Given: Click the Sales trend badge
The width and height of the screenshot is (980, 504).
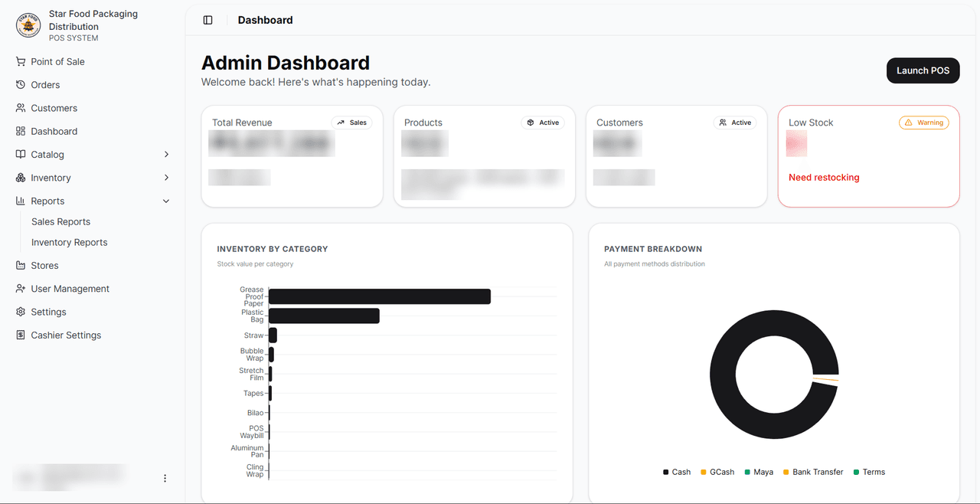Looking at the screenshot, I should (352, 123).
